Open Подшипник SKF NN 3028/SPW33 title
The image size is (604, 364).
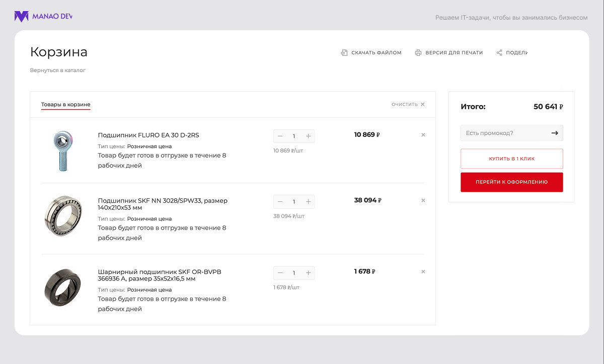(x=163, y=204)
